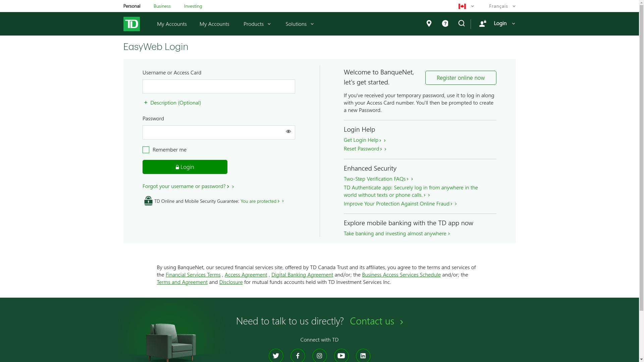Image resolution: width=644 pixels, height=362 pixels.
Task: Open the help question mark icon
Action: [x=445, y=23]
